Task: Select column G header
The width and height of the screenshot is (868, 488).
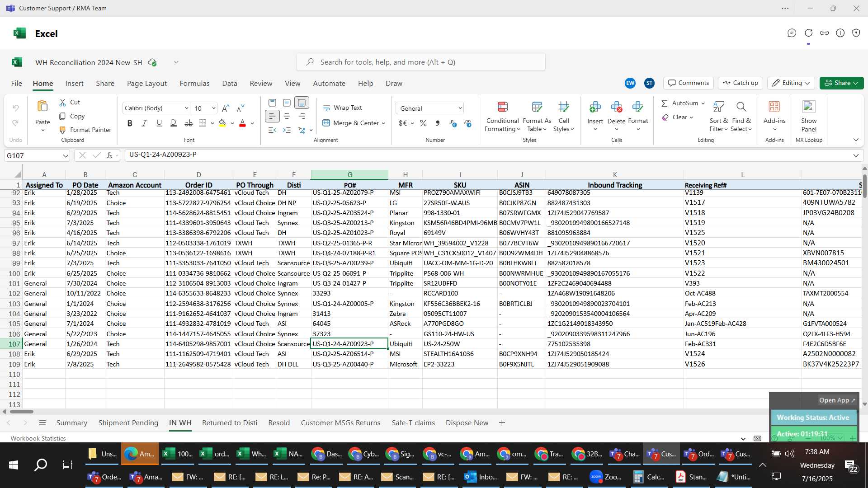Action: click(349, 174)
